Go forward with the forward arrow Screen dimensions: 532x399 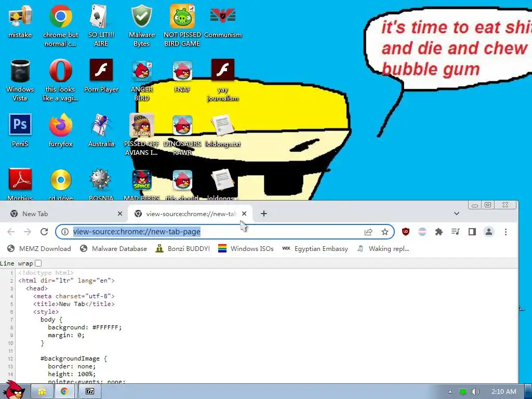tap(28, 232)
